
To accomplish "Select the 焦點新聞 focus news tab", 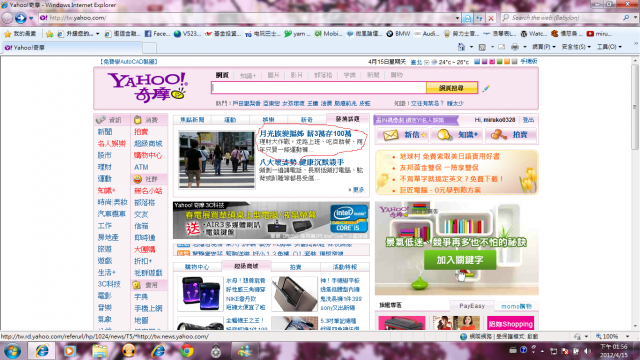I will 192,120.
